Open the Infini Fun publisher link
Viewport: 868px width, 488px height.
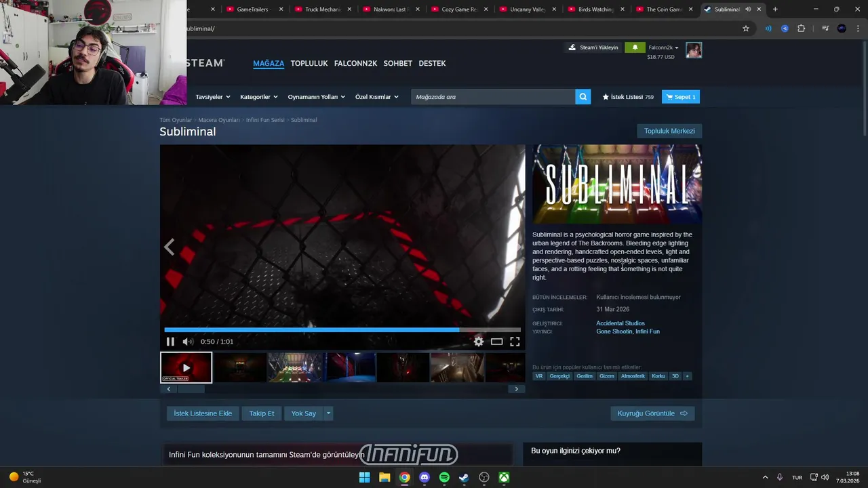(648, 331)
